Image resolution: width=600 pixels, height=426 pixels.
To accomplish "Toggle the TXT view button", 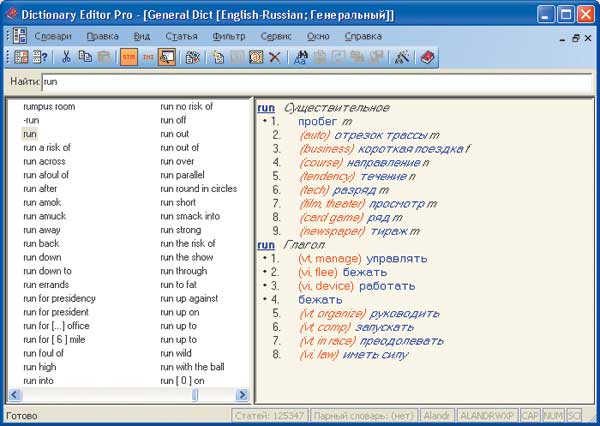I will tap(148, 57).
